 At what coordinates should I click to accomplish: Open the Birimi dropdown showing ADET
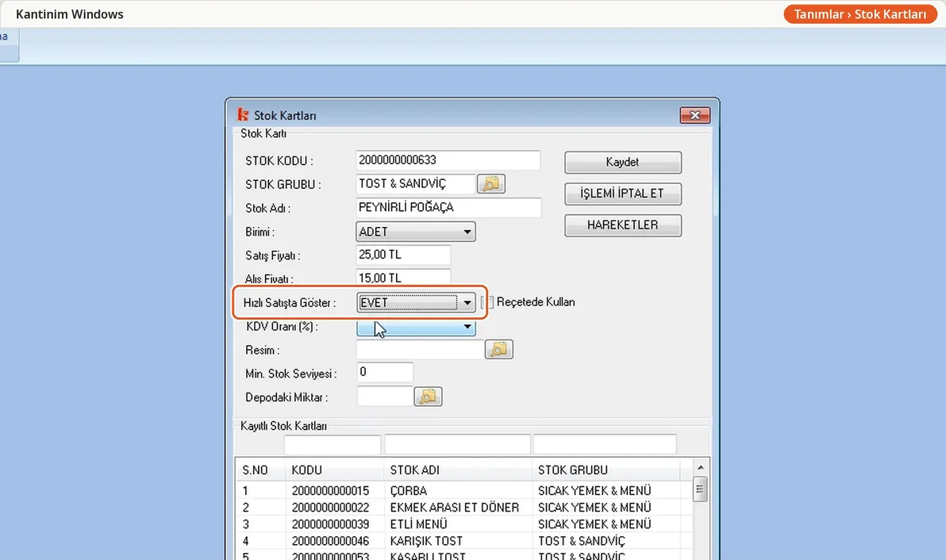coord(416,232)
